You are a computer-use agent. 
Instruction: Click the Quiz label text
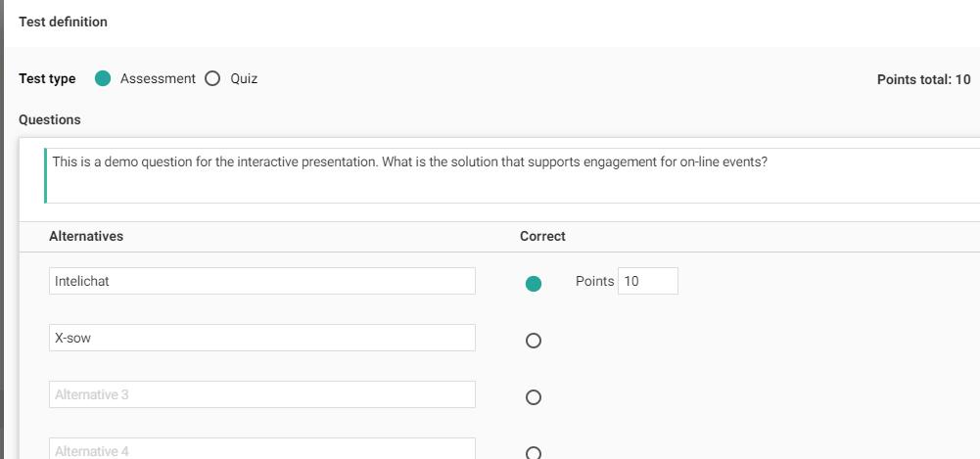click(244, 79)
